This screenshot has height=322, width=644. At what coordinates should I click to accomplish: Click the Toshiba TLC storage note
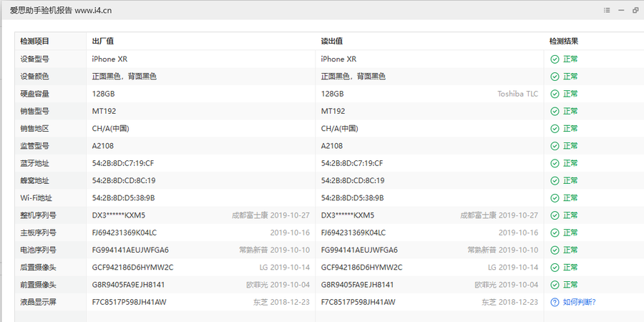click(x=518, y=94)
